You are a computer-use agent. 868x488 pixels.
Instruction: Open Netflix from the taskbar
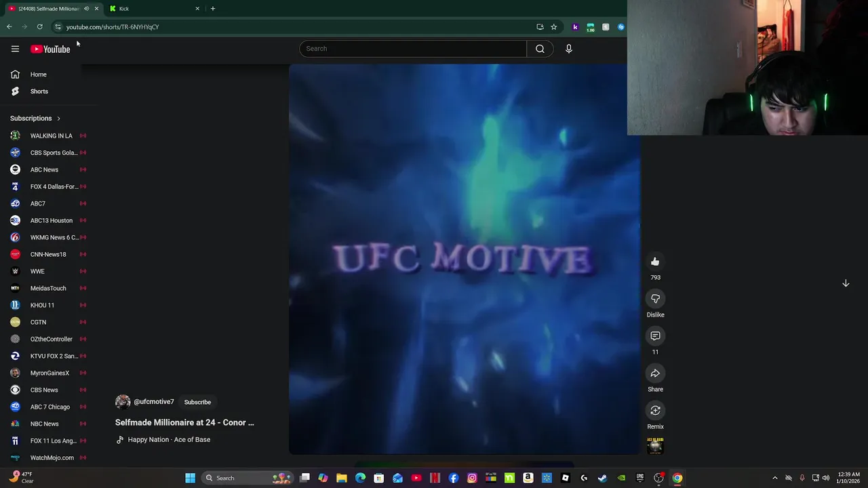(435, 478)
